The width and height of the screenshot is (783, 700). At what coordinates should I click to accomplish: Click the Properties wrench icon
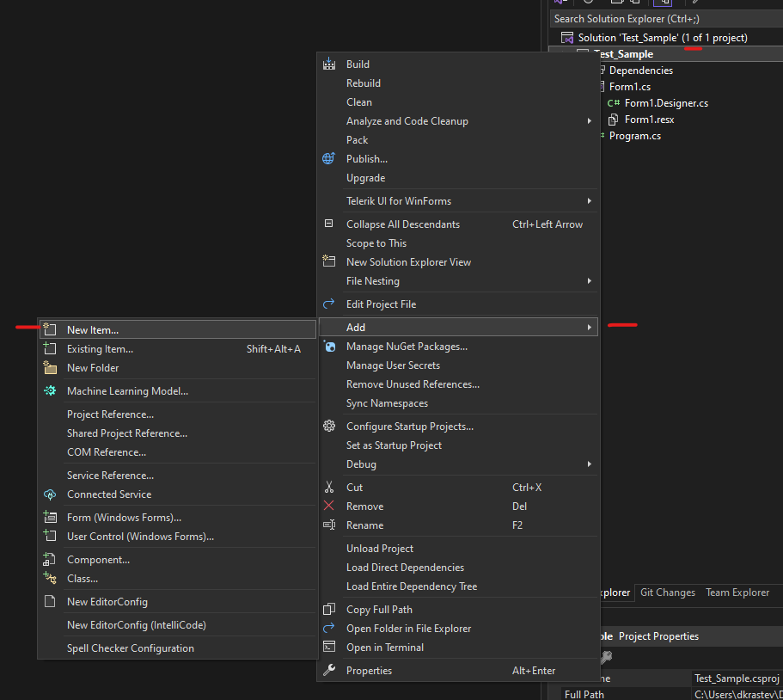[x=329, y=670]
